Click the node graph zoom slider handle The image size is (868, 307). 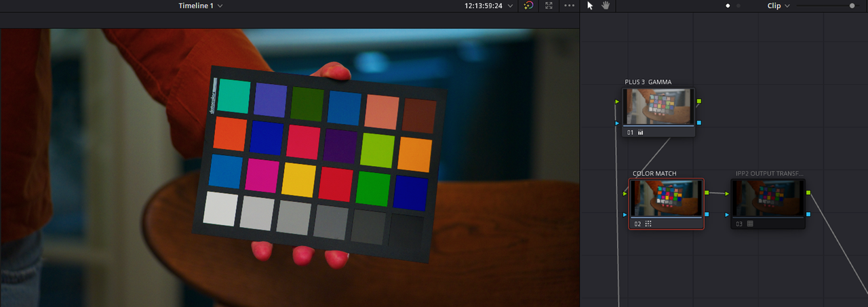852,5
